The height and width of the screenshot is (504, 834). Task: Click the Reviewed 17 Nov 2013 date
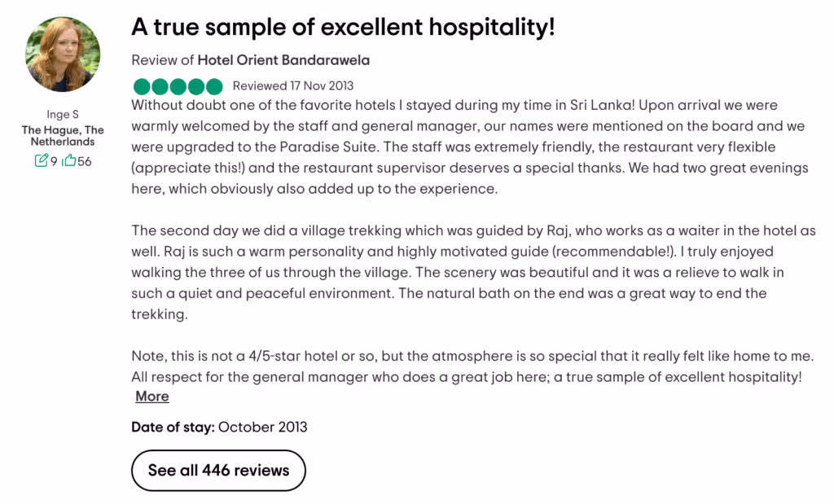click(292, 85)
